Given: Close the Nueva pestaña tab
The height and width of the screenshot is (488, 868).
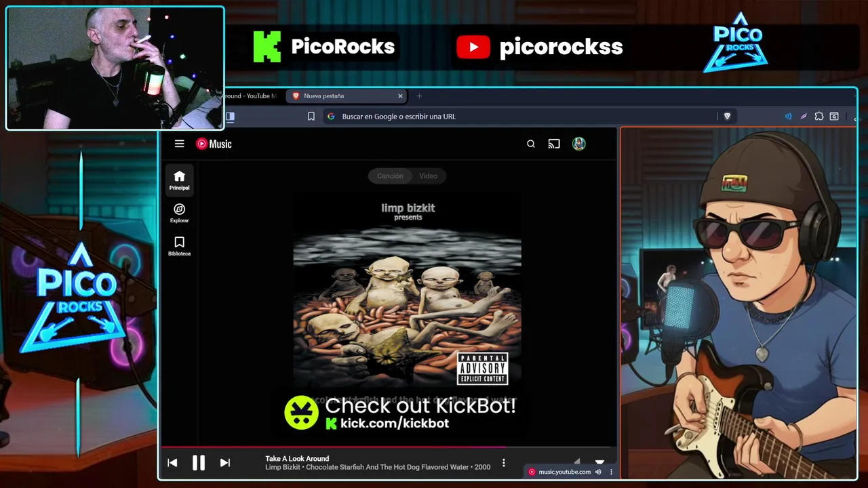Looking at the screenshot, I should [400, 96].
